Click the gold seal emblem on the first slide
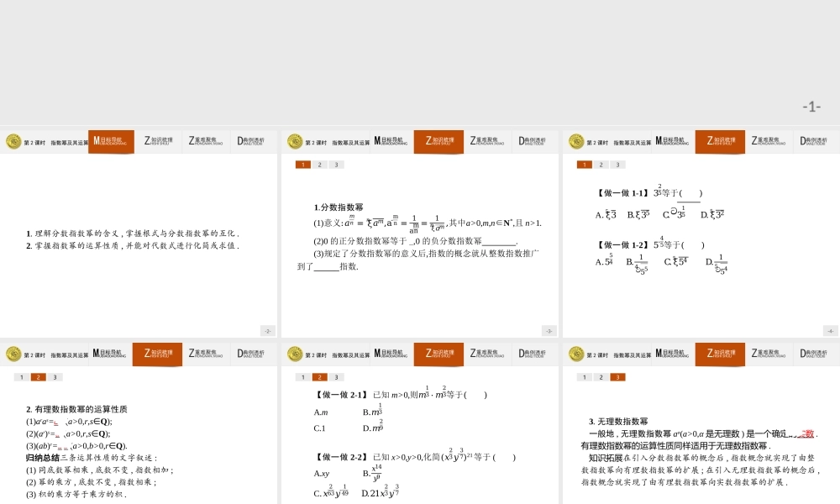This screenshot has width=840, height=504. [x=13, y=141]
